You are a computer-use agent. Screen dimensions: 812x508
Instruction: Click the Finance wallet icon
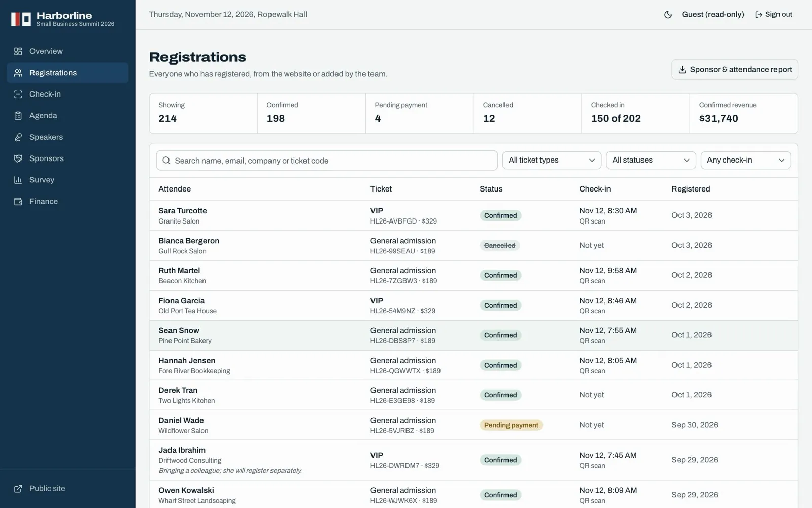pyautogui.click(x=18, y=202)
